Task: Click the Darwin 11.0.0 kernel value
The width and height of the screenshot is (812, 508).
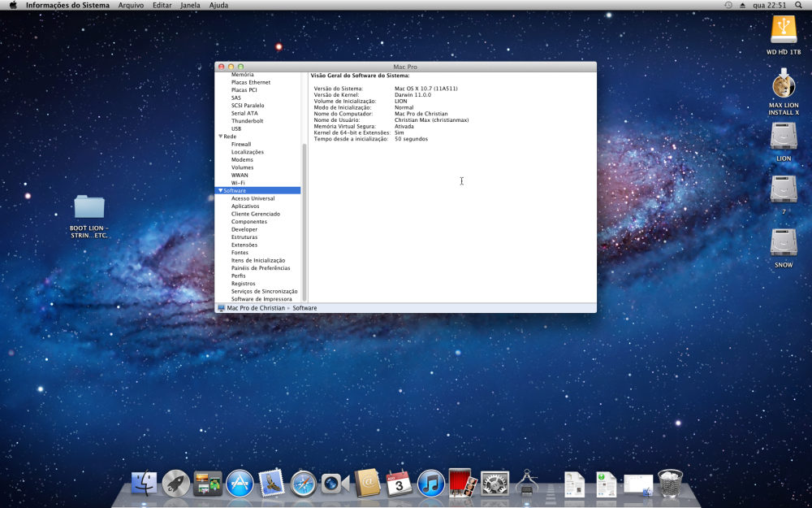Action: (x=412, y=95)
